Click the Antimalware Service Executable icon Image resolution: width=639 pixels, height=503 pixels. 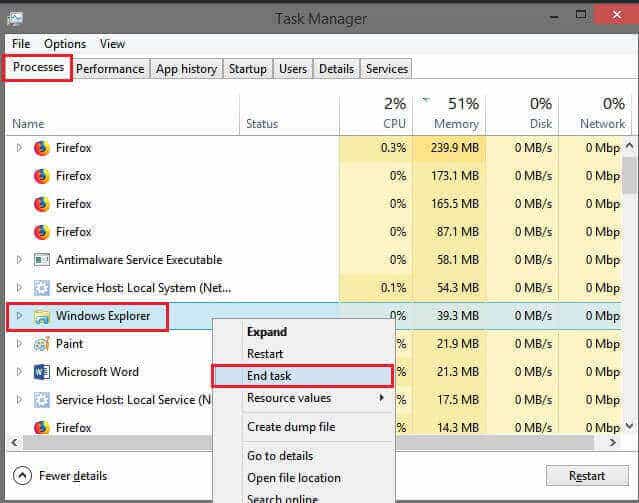tap(42, 260)
